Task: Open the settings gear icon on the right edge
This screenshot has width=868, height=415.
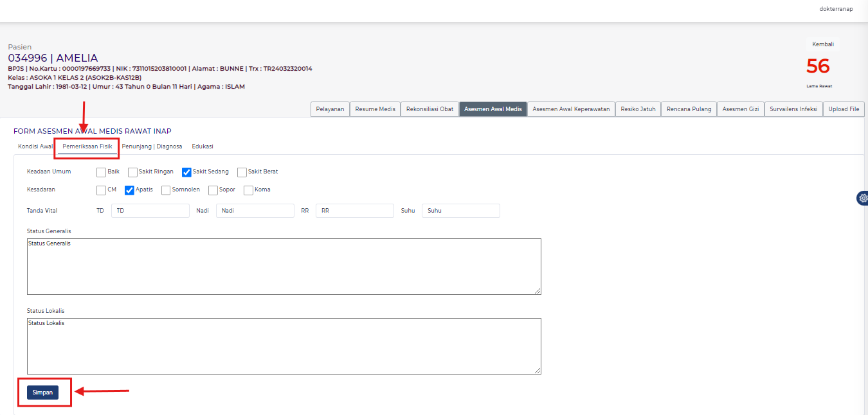Action: point(863,198)
